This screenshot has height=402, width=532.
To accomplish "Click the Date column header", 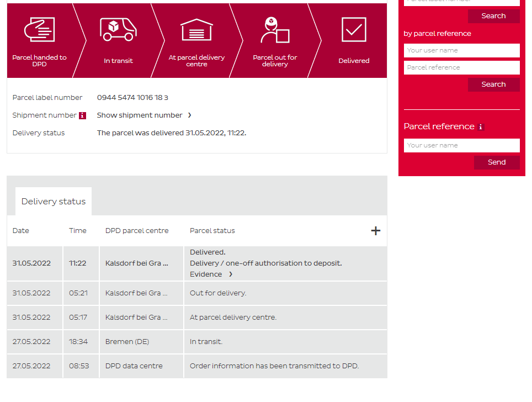I will tap(21, 231).
